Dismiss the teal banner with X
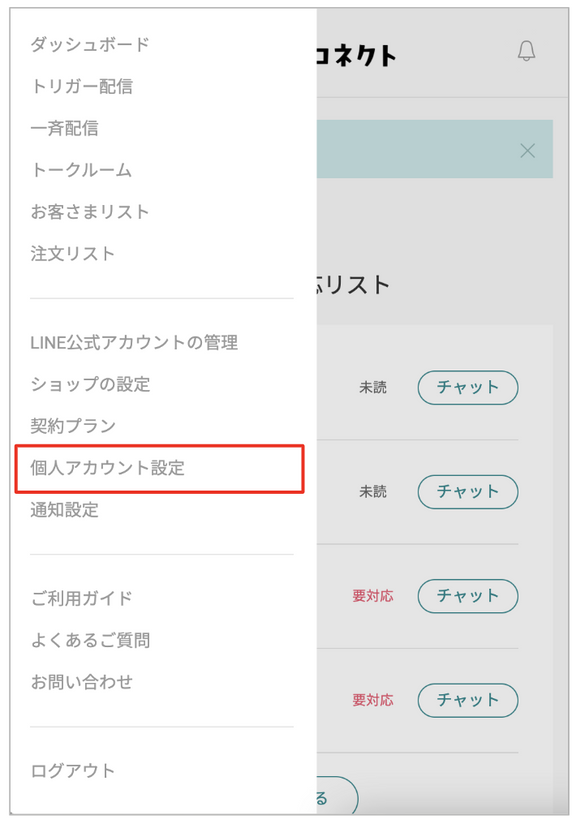The height and width of the screenshot is (827, 576). (527, 151)
